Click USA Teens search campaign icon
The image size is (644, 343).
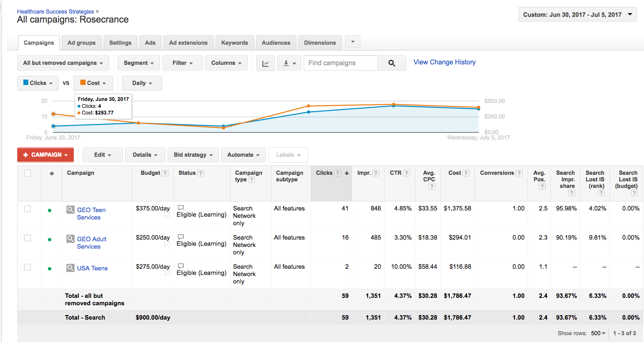(71, 268)
